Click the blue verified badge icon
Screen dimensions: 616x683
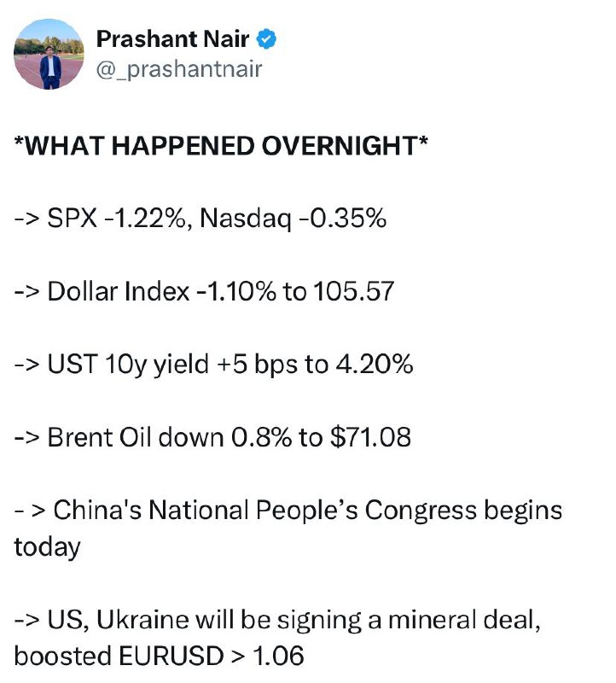point(266,38)
